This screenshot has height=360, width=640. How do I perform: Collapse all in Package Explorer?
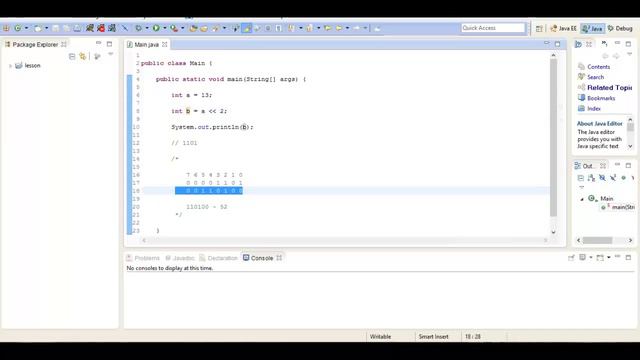(x=72, y=56)
